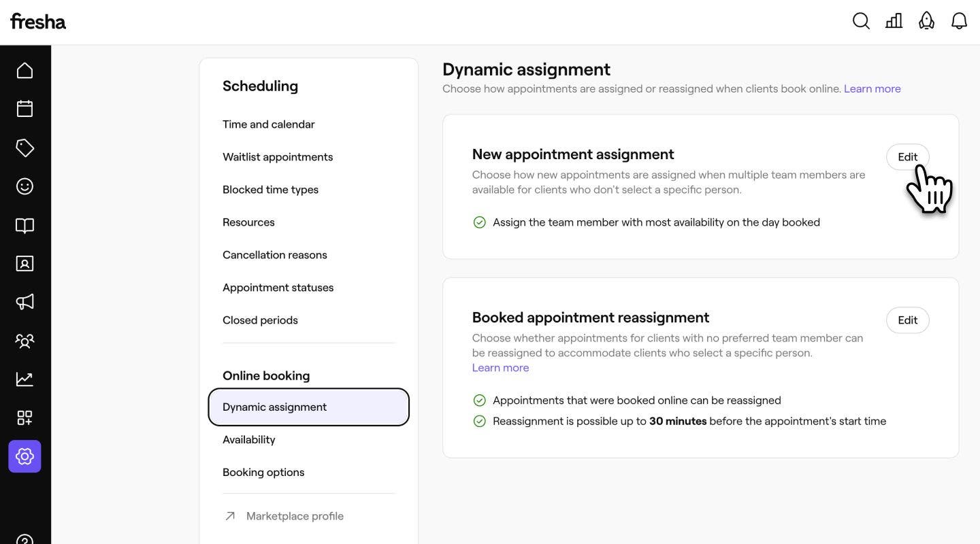Open Booking options settings
980x544 pixels.
pyautogui.click(x=263, y=473)
